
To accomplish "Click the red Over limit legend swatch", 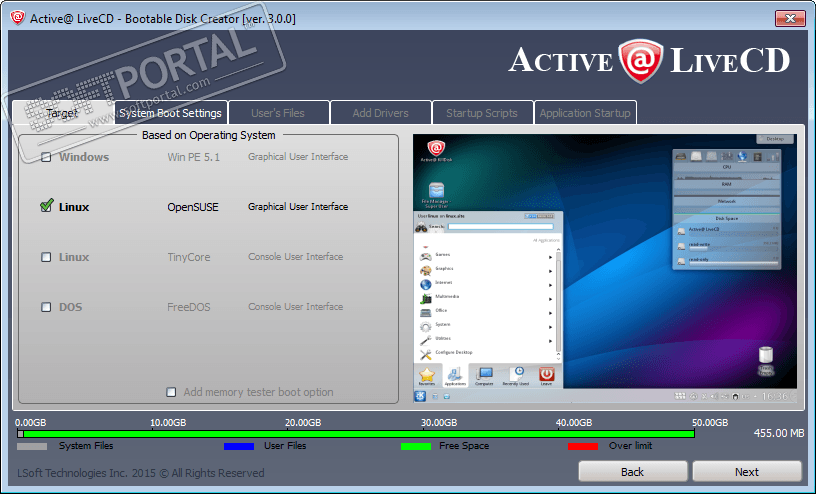I will 583,446.
